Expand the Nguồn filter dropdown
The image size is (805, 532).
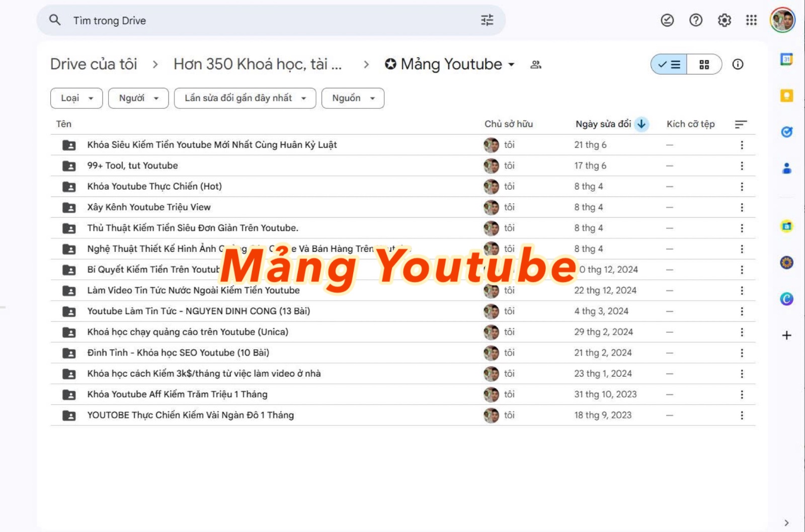[x=353, y=98]
